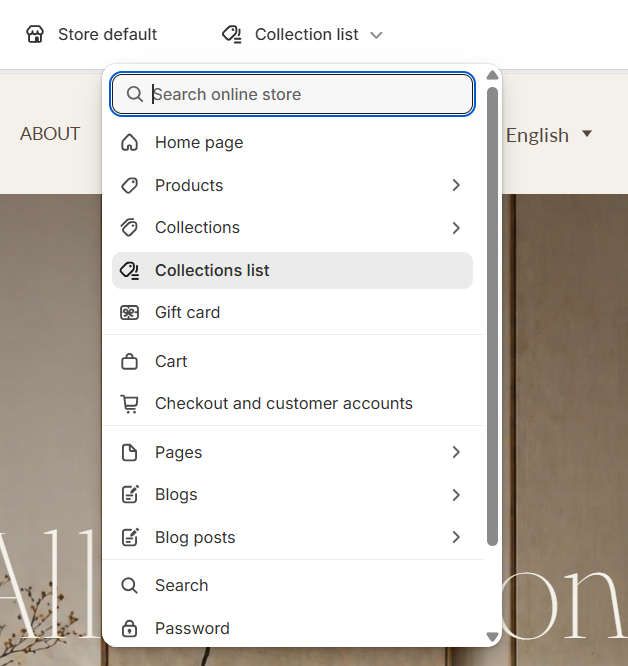Choose Gift card template
Viewport: 628px width, 666px height.
click(292, 313)
